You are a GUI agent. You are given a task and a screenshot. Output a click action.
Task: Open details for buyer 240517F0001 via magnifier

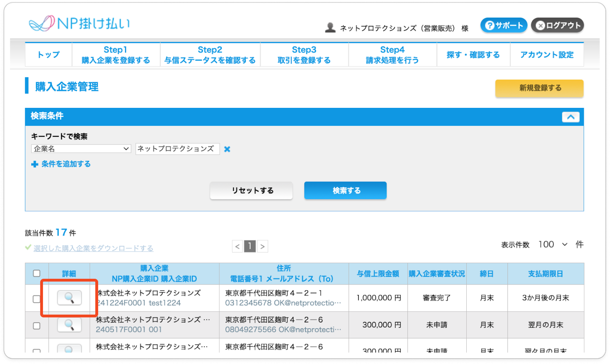[x=69, y=325]
